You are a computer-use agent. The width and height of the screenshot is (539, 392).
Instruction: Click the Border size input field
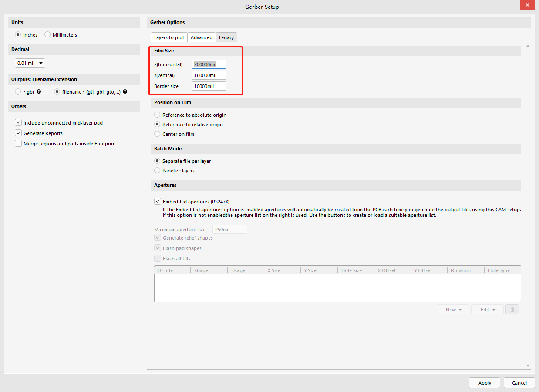point(209,86)
